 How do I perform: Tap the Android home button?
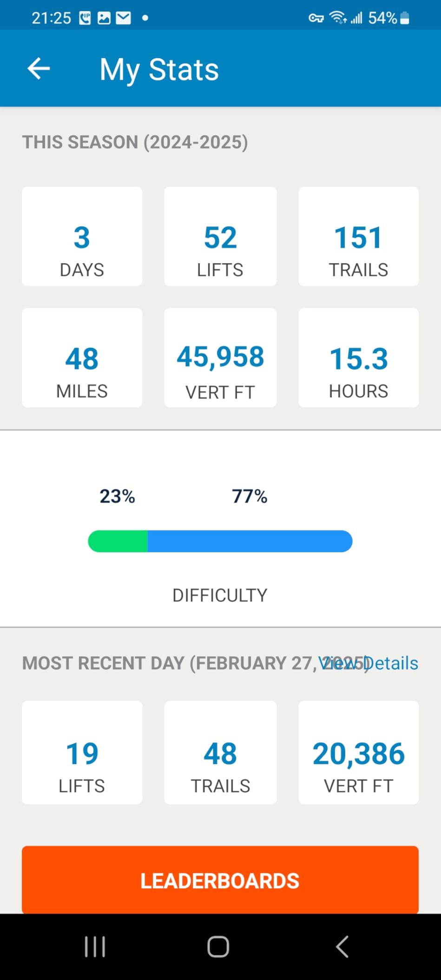point(218,947)
